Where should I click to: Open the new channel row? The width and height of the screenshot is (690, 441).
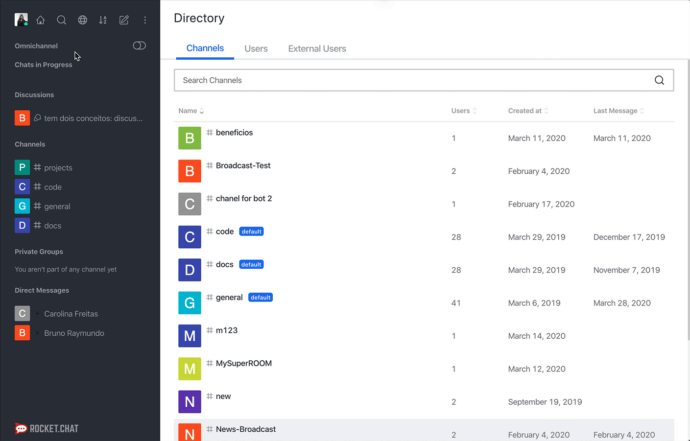point(424,402)
